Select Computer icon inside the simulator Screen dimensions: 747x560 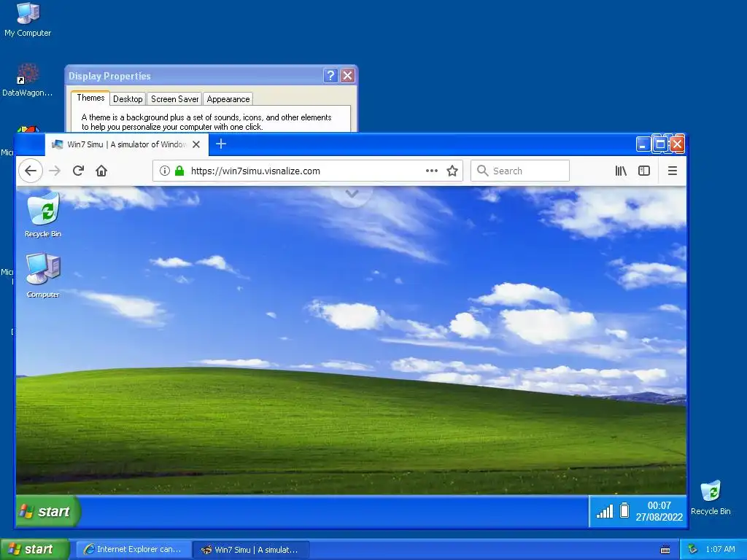click(x=43, y=276)
